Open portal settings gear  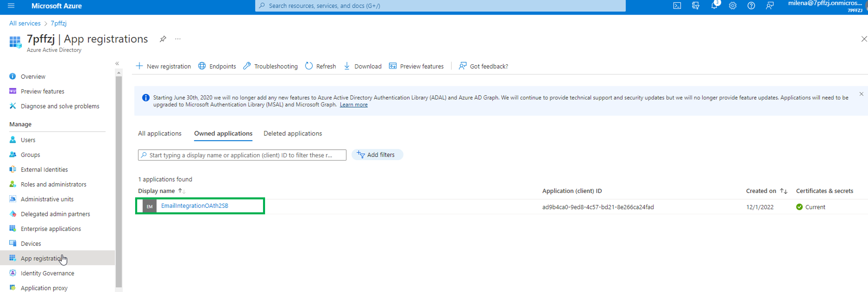pyautogui.click(x=732, y=6)
